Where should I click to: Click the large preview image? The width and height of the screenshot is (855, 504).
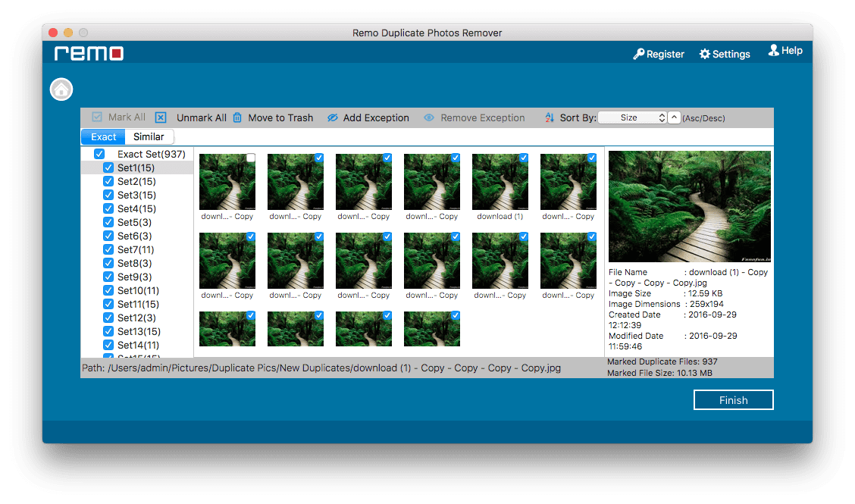pos(690,207)
